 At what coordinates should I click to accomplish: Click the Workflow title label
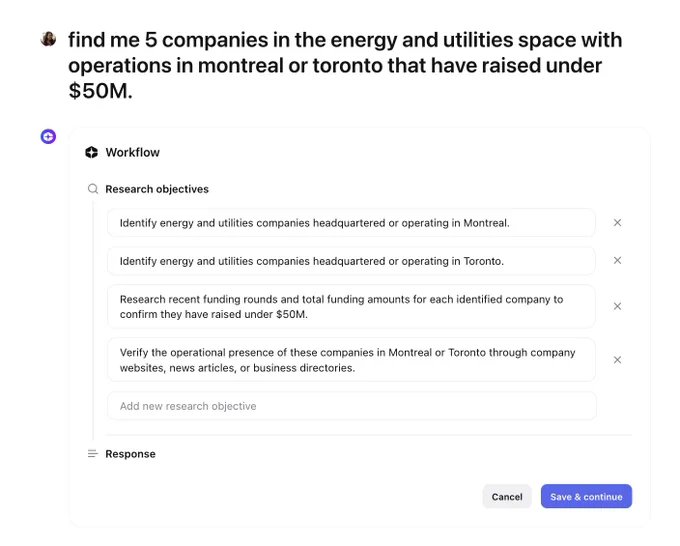[x=133, y=152]
